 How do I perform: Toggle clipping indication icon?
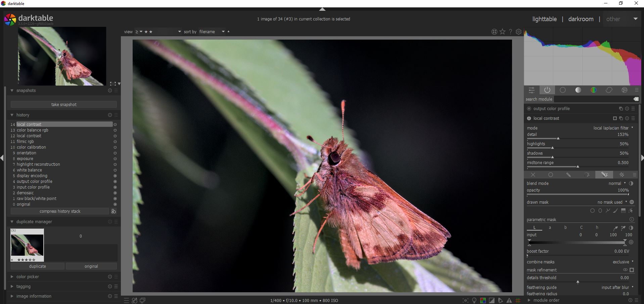[x=492, y=300]
